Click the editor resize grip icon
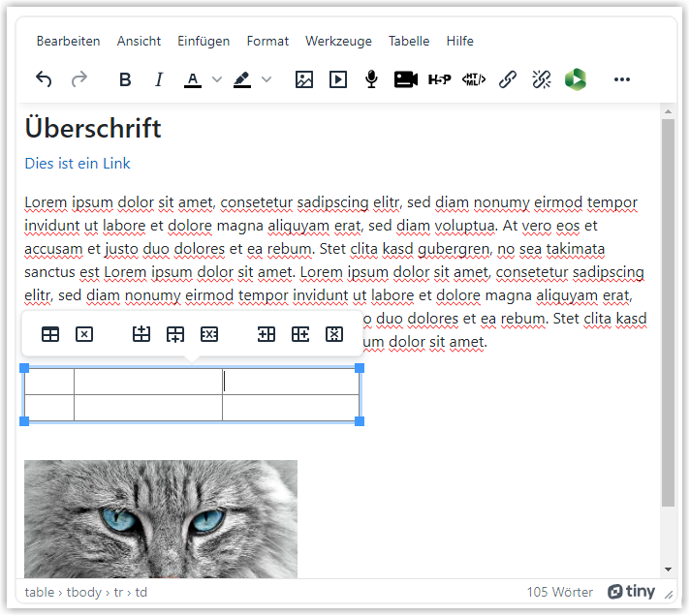Image resolution: width=690 pixels, height=616 pixels. (669, 595)
